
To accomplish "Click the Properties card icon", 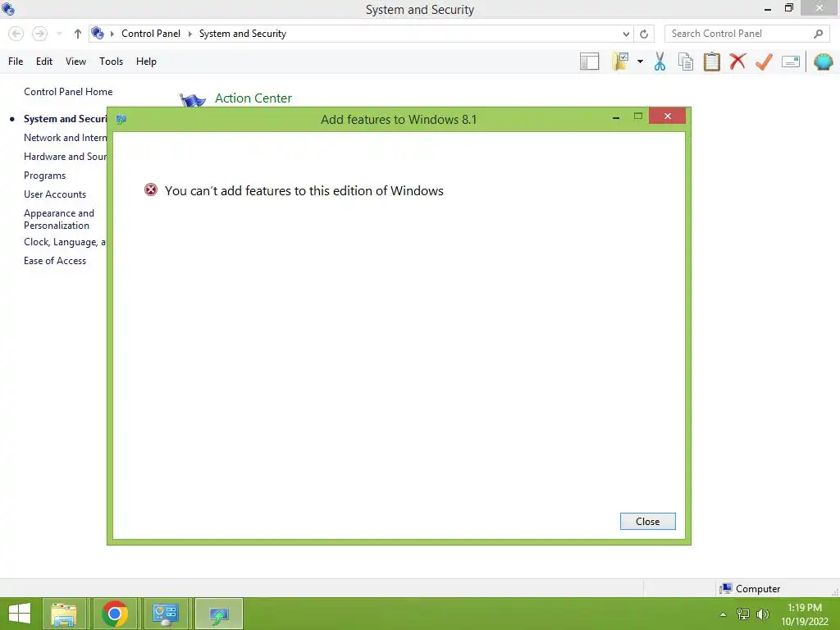I will [x=791, y=62].
